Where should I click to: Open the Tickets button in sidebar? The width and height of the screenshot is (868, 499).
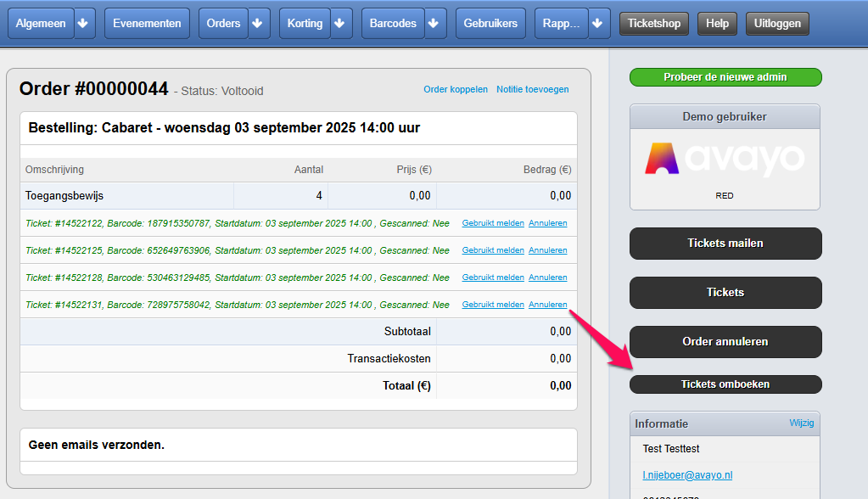[x=725, y=293]
